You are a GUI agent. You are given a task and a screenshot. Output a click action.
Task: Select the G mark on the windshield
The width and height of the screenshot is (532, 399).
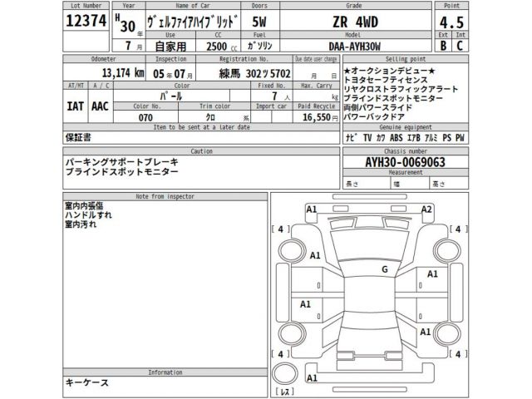tap(384, 269)
